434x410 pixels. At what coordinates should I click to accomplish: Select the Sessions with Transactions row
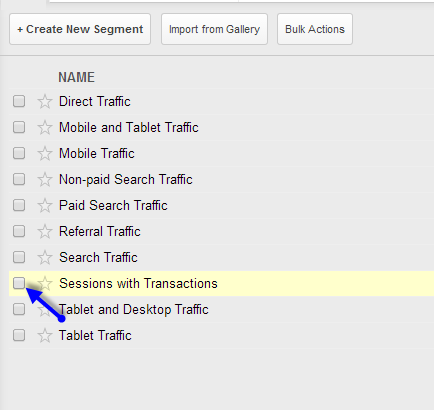click(x=221, y=283)
